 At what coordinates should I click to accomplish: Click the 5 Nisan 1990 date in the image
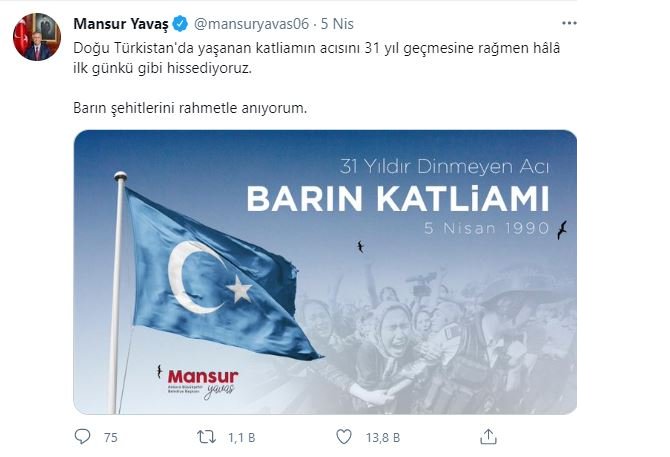tap(487, 228)
